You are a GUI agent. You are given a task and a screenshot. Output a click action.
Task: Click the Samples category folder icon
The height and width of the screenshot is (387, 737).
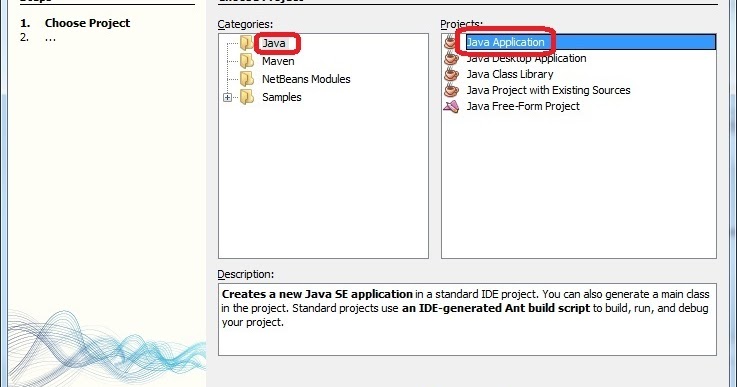coord(247,97)
